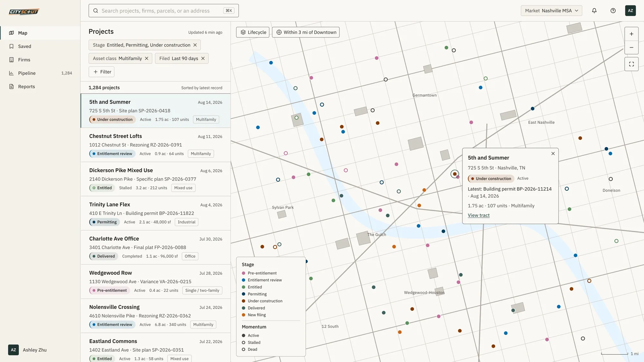Remove the Filed Last 90 days filter
Viewport: 644px width, 362px height.
pyautogui.click(x=203, y=58)
